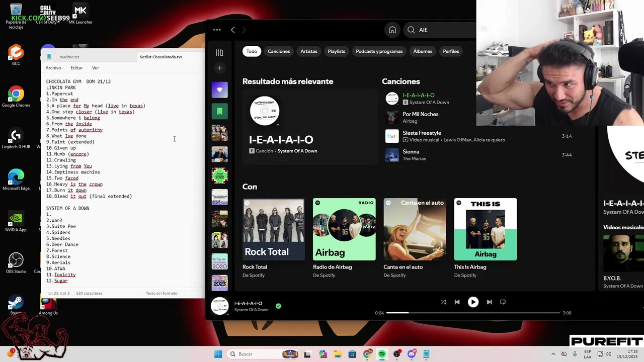Filter results by Playlists
This screenshot has width=644, height=362.
tap(337, 51)
